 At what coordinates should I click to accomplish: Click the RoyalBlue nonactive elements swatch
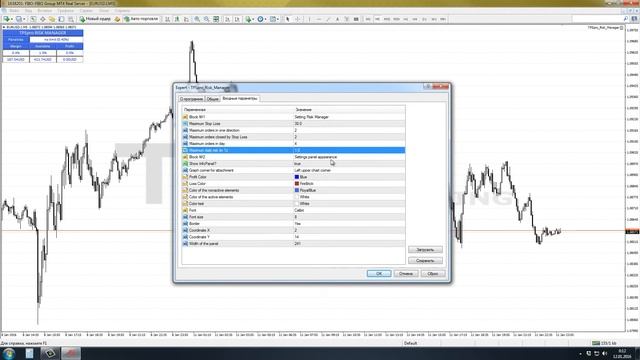pos(297,190)
